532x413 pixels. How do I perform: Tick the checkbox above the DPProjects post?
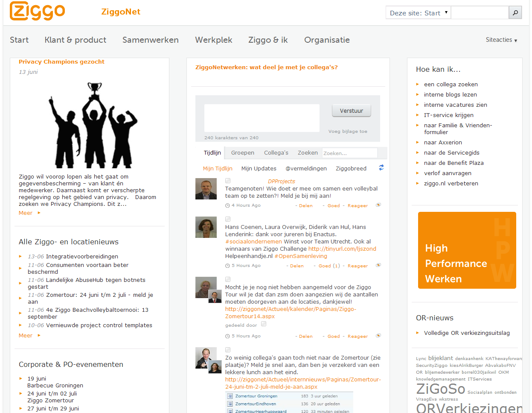[x=228, y=181]
